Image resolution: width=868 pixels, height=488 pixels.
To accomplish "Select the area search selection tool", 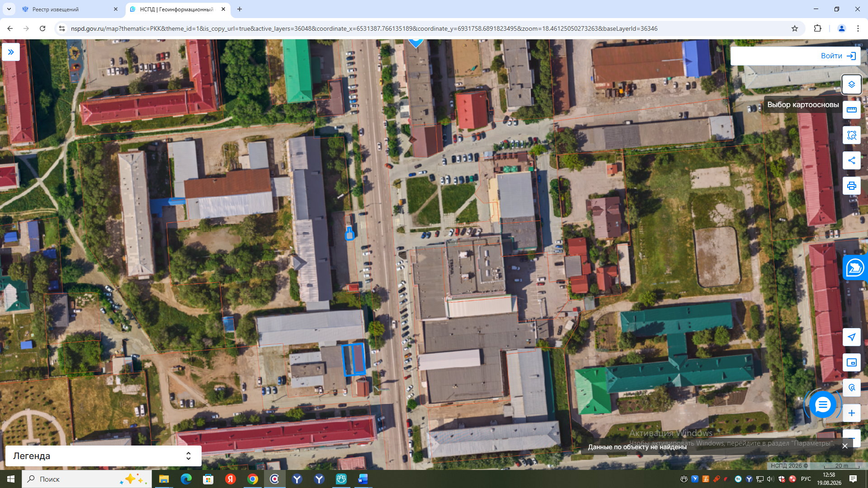I will [x=851, y=135].
